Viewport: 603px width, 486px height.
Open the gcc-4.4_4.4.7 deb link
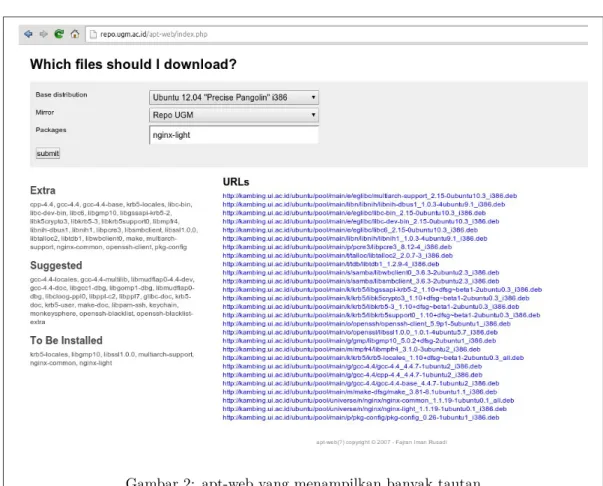pyautogui.click(x=352, y=366)
